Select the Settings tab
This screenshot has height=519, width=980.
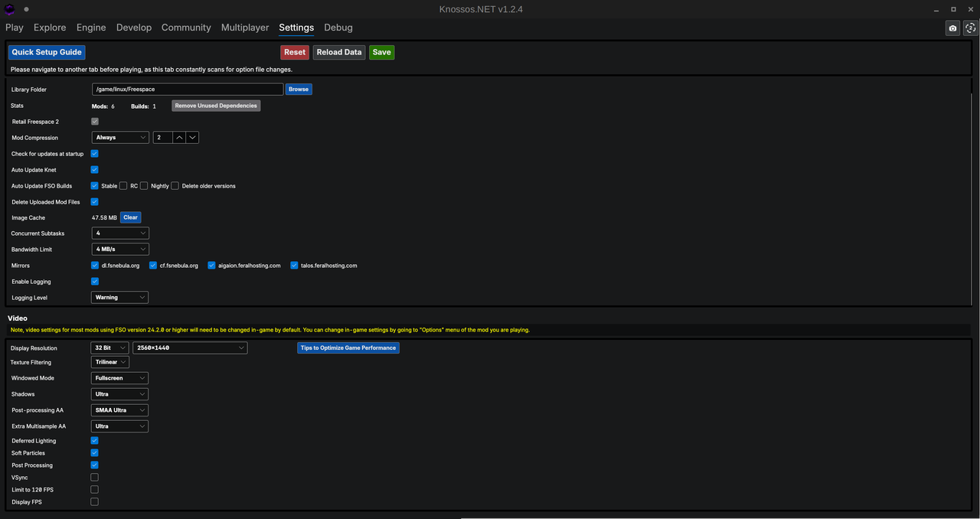pyautogui.click(x=296, y=28)
